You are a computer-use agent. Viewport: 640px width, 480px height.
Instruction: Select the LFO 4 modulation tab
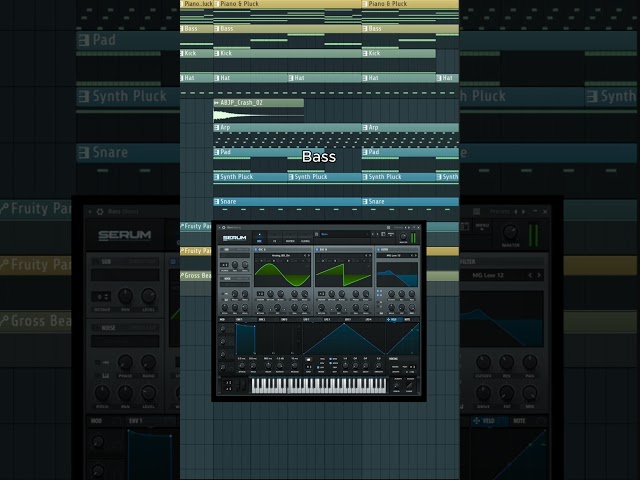(x=369, y=320)
